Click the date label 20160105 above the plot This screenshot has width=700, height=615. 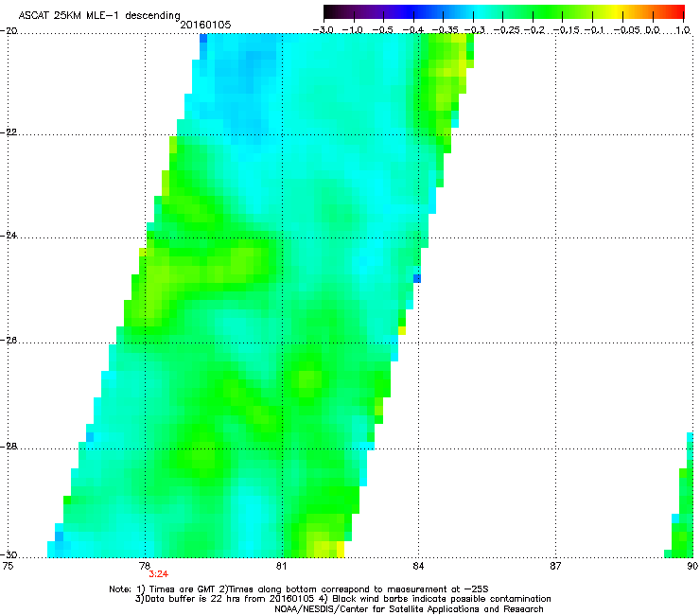[205, 25]
